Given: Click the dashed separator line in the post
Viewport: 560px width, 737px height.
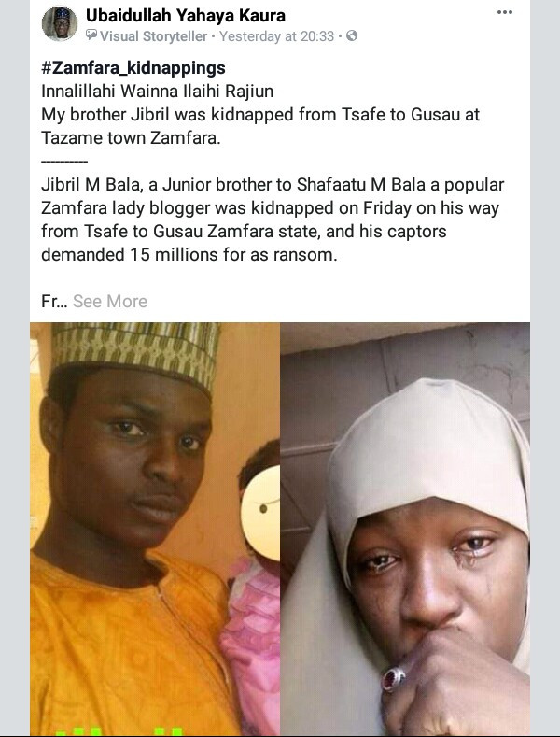Looking at the screenshot, I should coord(64,162).
